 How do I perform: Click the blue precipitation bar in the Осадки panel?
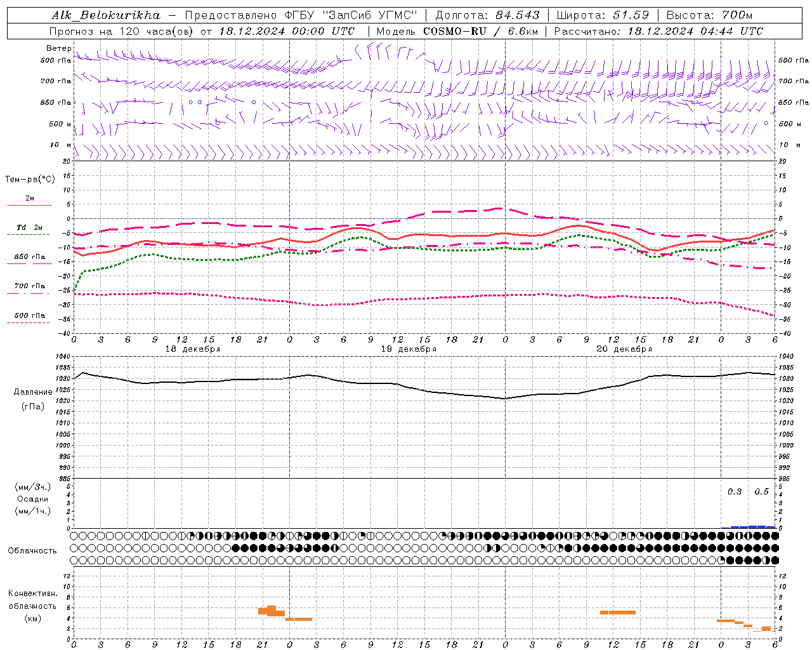[749, 527]
